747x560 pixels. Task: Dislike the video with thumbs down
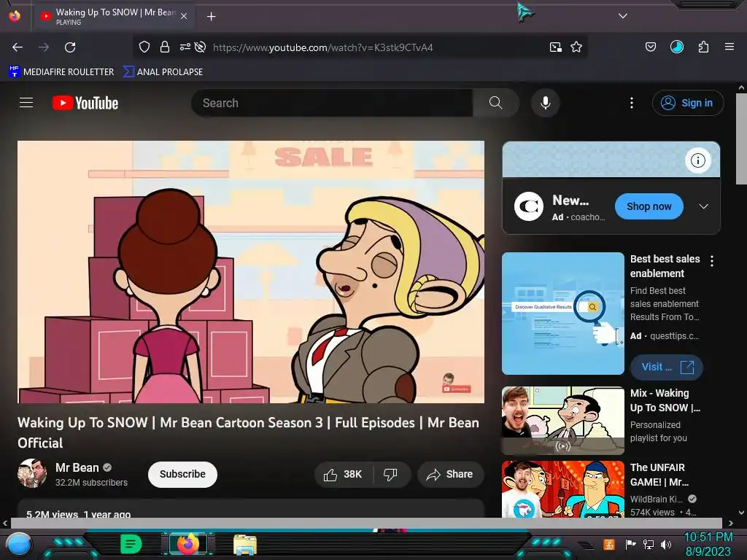[391, 474]
